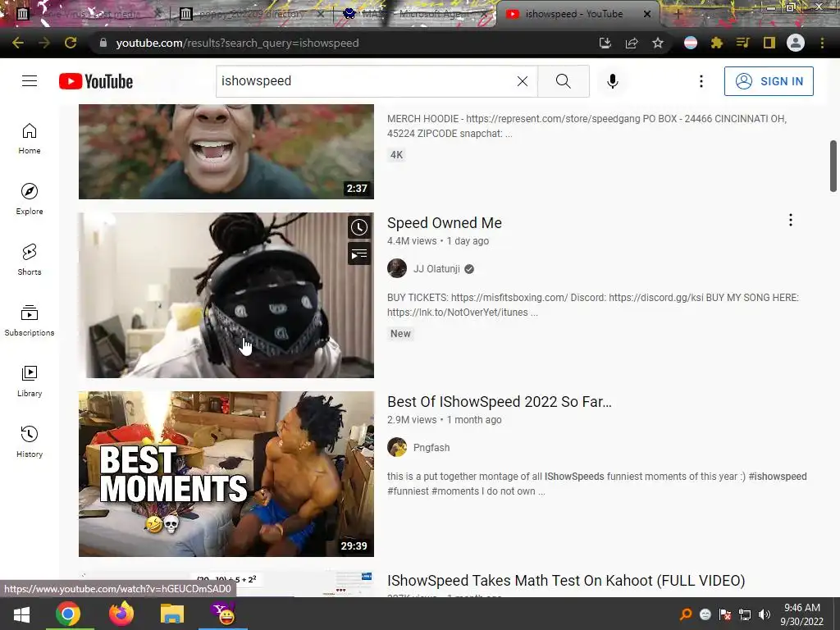Start voice search with the microphone icon
This screenshot has width=840, height=630.
(x=612, y=81)
